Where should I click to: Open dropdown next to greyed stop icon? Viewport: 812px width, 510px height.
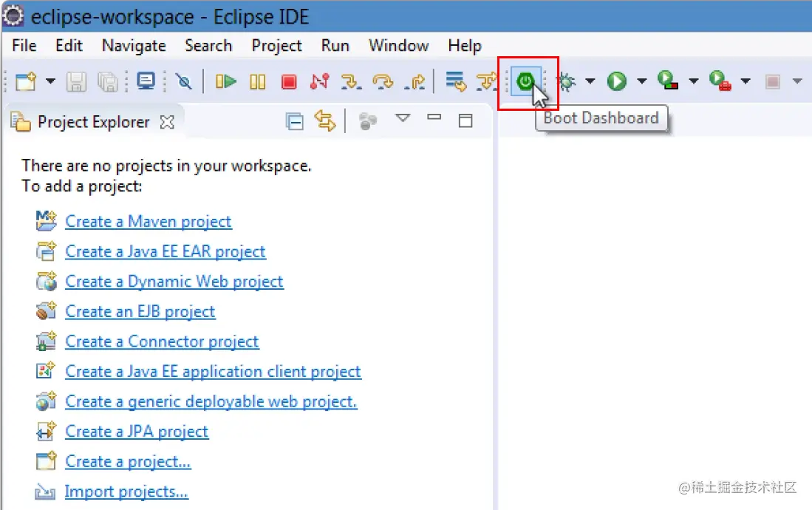click(x=797, y=81)
